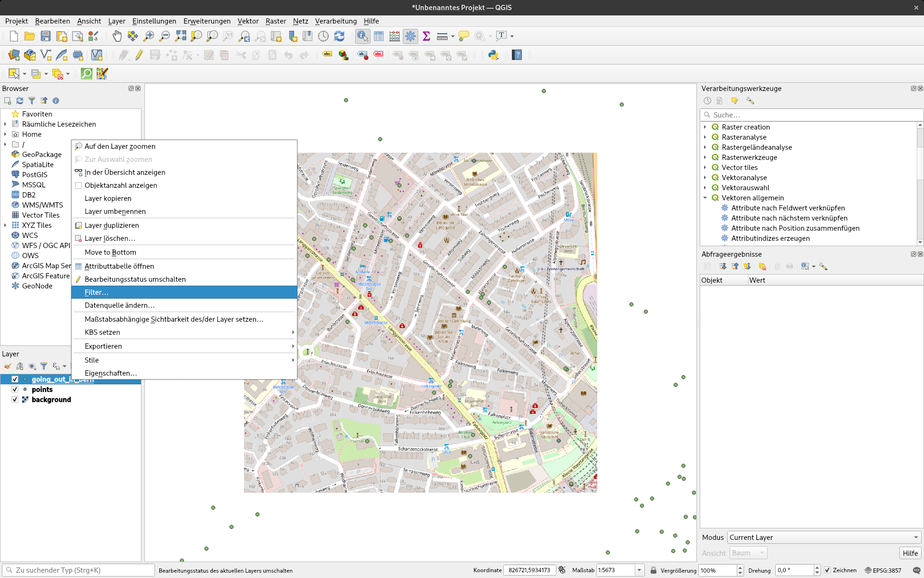Viewport: 924px width, 578px height.
Task: Expand the Vektoranalyse toolbox group
Action: click(x=705, y=177)
